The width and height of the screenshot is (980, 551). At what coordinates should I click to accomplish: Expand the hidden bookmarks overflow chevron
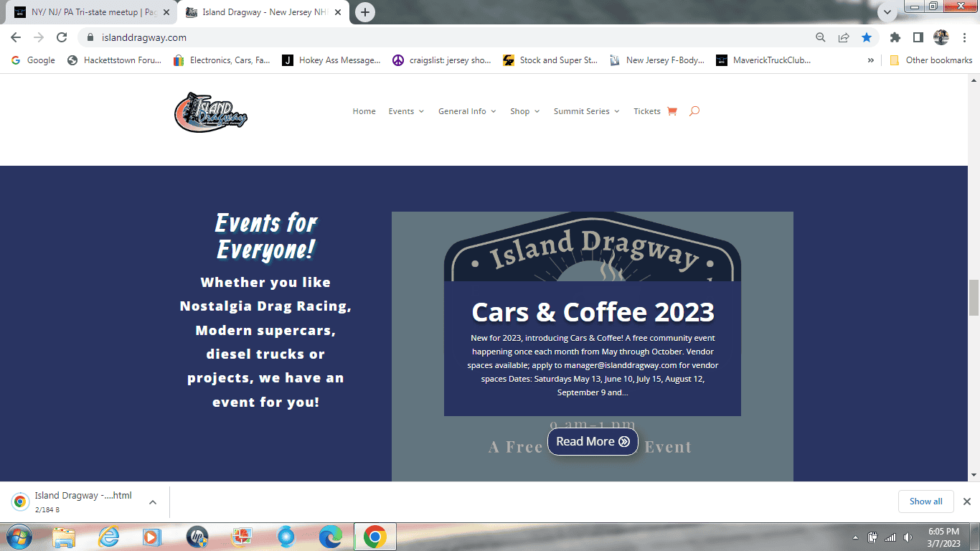click(x=870, y=60)
